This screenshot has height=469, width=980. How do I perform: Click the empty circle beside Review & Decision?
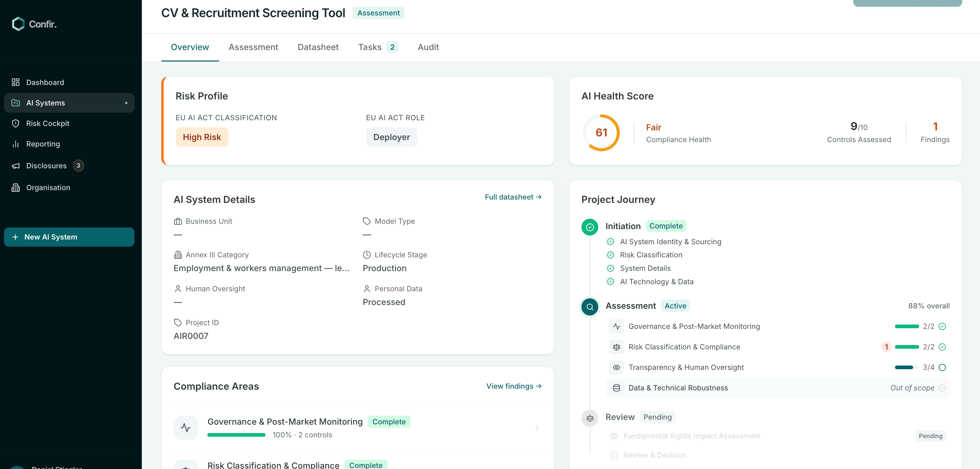coord(614,455)
